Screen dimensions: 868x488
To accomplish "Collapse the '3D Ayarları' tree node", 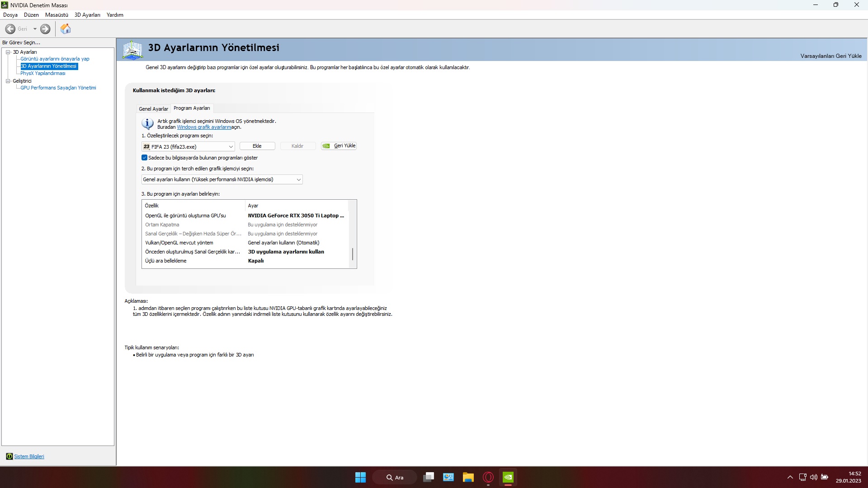I will pyautogui.click(x=8, y=52).
